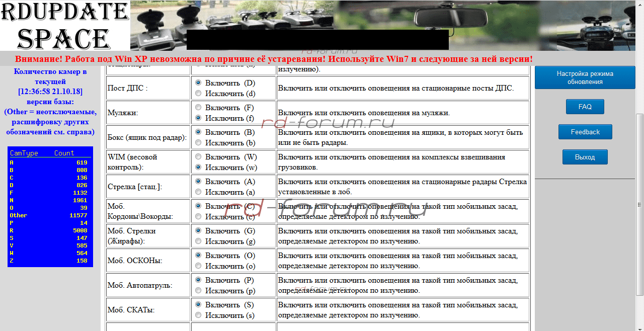The width and height of the screenshot is (644, 331).
Task: Click the Бокс (ящик под радар) label
Action: click(x=147, y=137)
